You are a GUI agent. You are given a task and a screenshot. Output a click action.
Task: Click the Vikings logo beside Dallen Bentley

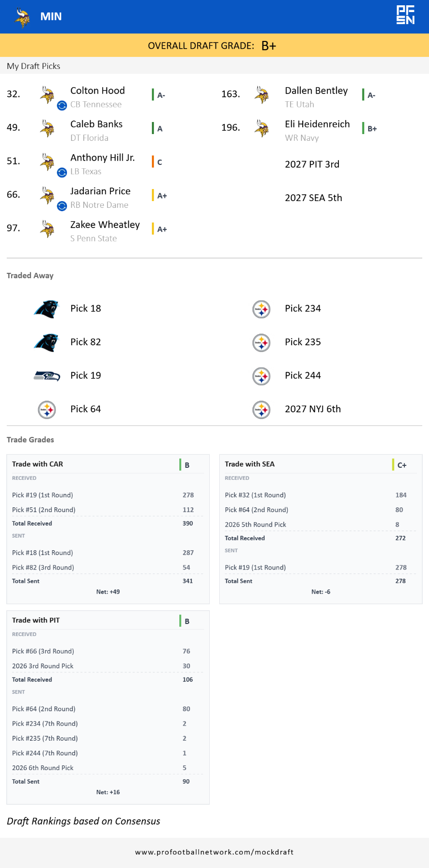pos(262,95)
